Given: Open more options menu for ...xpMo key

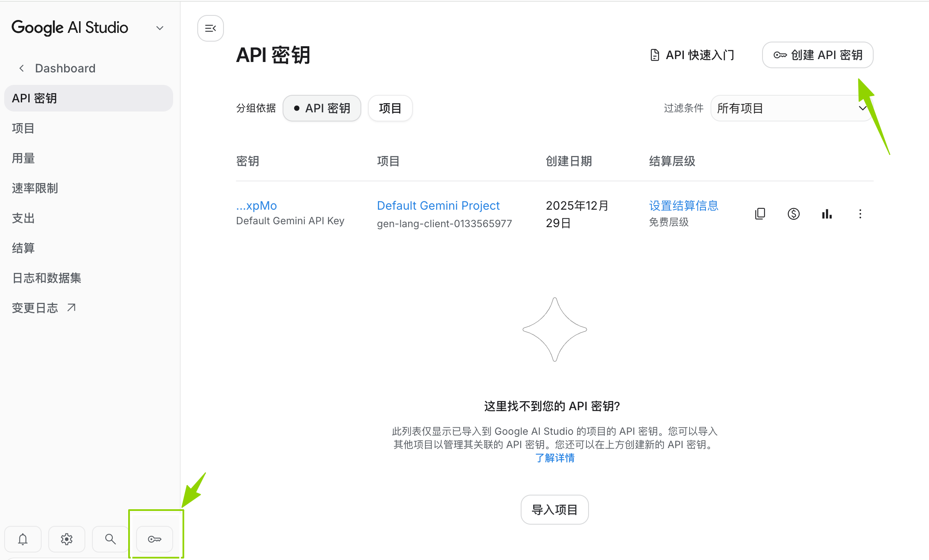Looking at the screenshot, I should pos(860,214).
